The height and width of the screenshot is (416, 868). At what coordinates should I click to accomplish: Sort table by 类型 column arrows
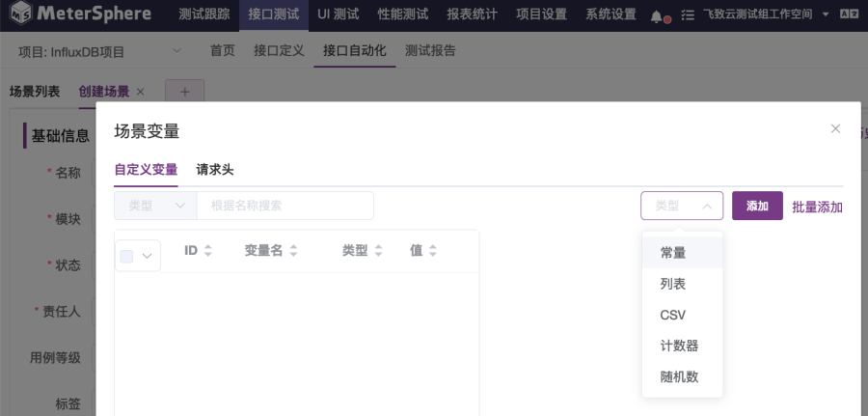coord(379,251)
